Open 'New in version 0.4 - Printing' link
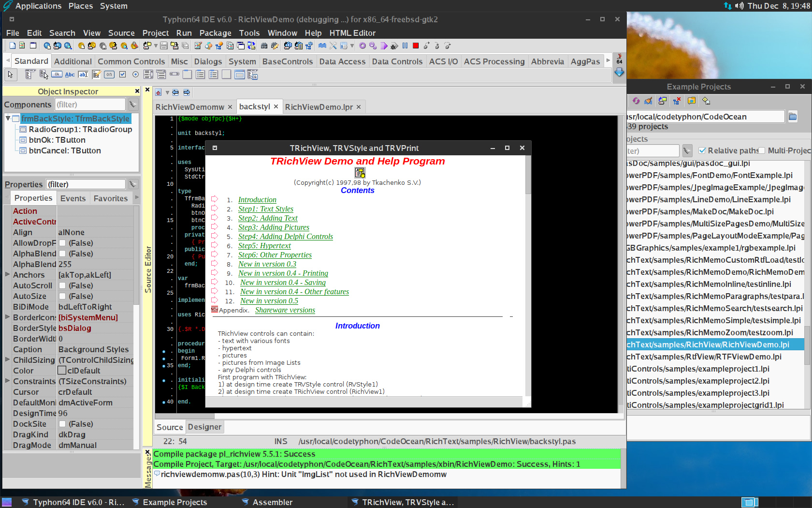This screenshot has width=812, height=508. pyautogui.click(x=283, y=273)
